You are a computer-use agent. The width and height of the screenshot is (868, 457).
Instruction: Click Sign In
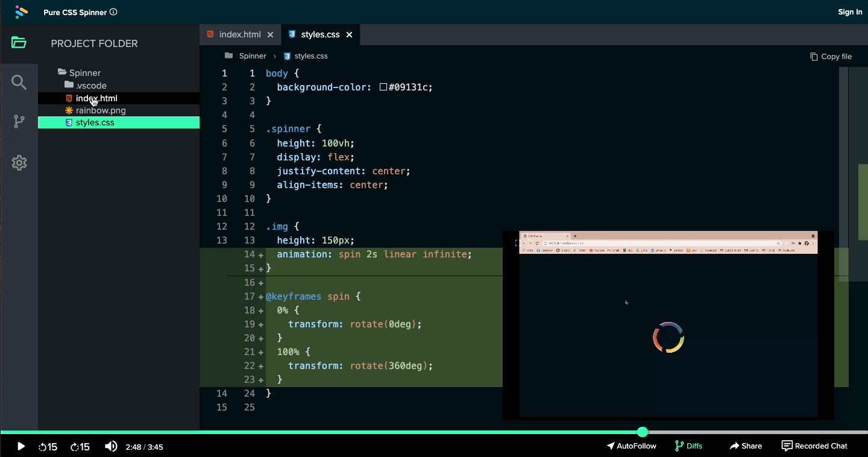850,12
